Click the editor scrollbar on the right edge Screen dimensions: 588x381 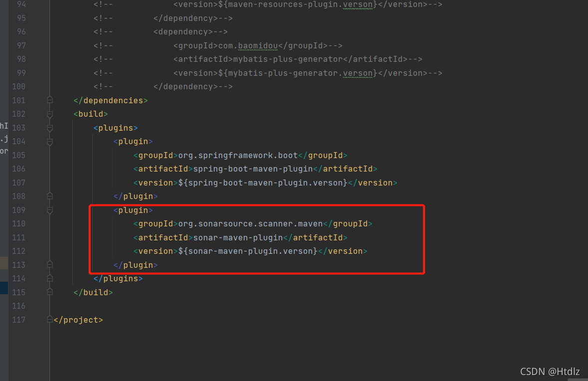[585, 190]
